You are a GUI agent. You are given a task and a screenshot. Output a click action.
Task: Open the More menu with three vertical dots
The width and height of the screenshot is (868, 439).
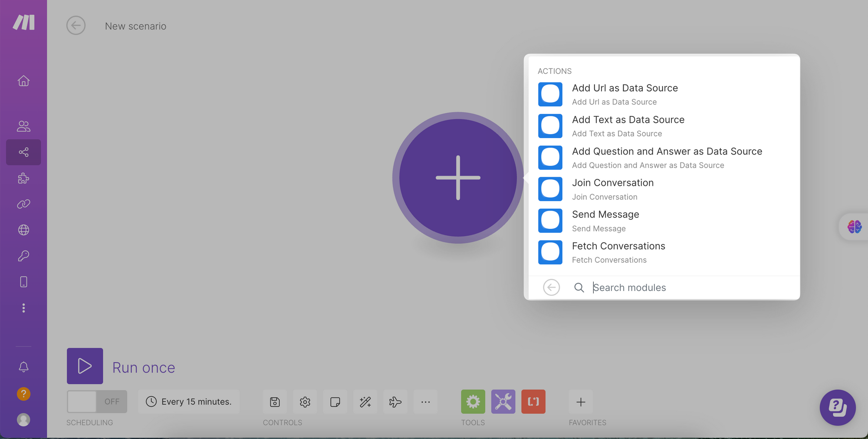point(23,308)
